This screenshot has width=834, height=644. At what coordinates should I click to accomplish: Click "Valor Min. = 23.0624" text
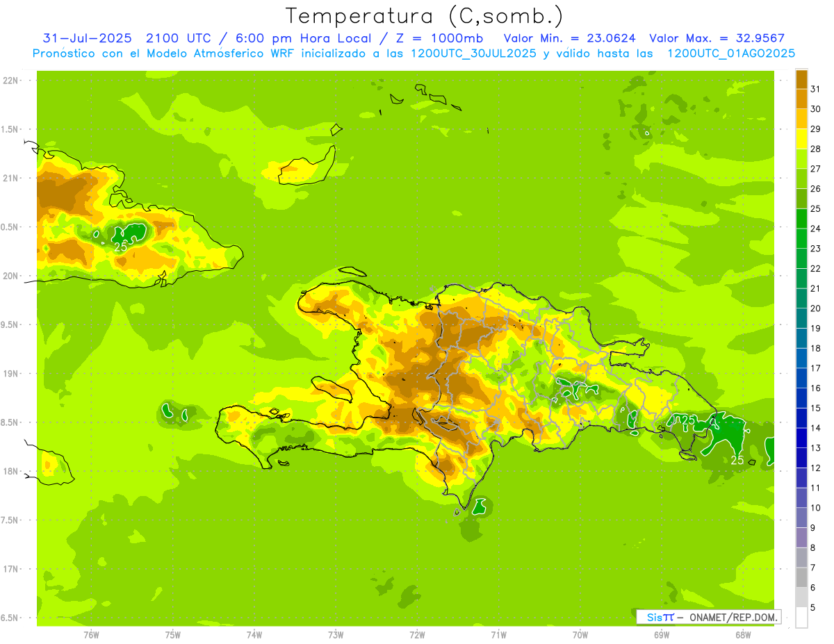coord(571,38)
